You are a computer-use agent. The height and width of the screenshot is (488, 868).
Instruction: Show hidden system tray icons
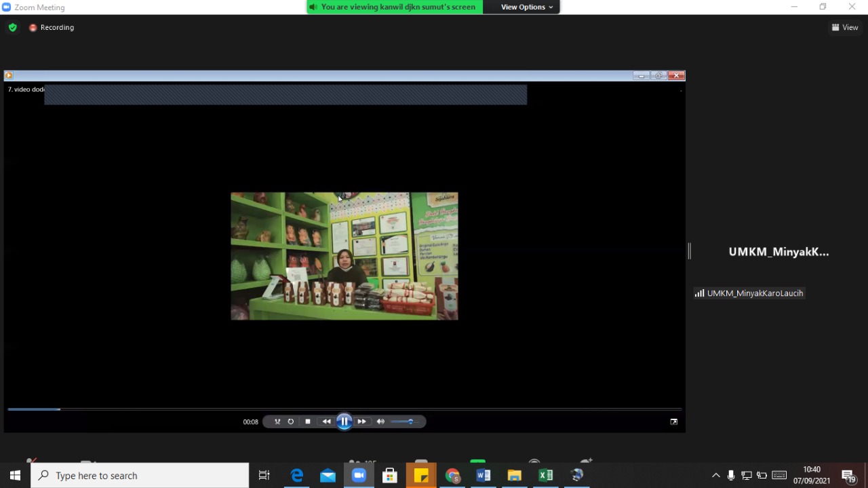(715, 476)
